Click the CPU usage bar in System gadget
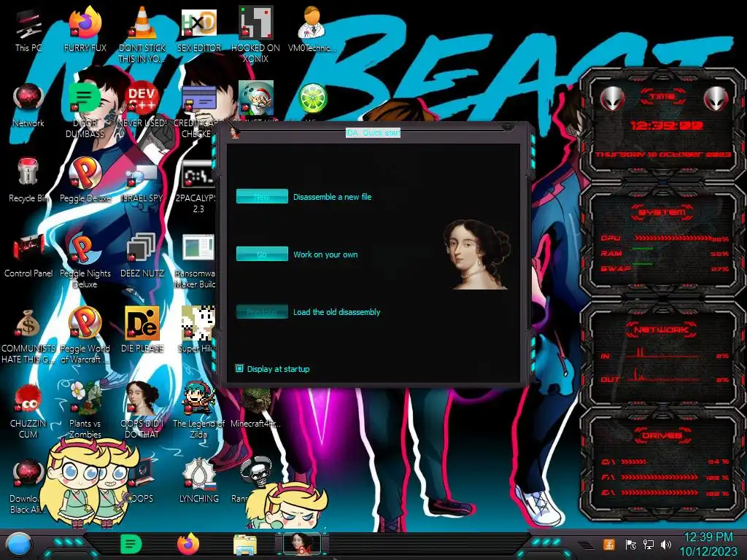747x560 pixels. 673,238
